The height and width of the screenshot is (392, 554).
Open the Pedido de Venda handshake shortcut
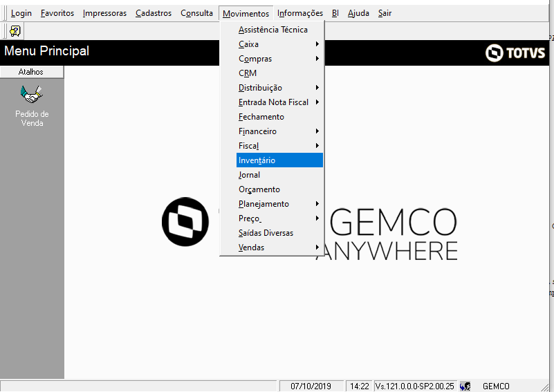(31, 94)
